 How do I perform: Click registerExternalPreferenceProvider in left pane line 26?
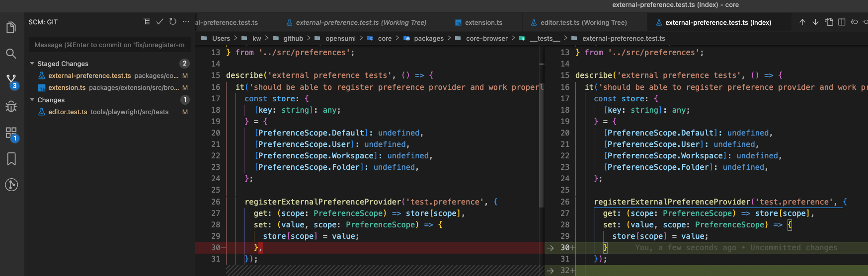click(x=323, y=202)
